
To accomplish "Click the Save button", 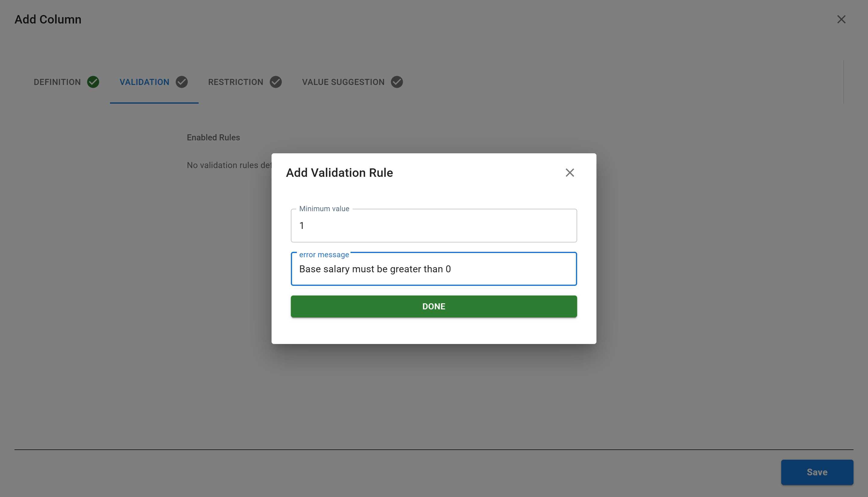I will pyautogui.click(x=817, y=472).
